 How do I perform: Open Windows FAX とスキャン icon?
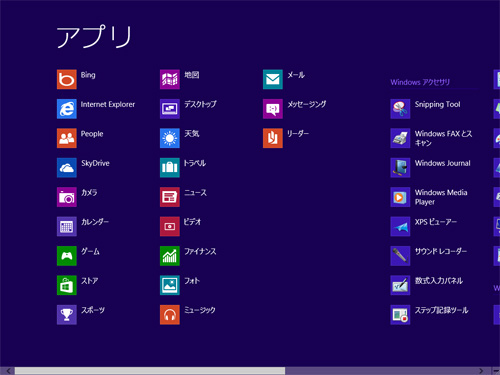click(x=400, y=138)
